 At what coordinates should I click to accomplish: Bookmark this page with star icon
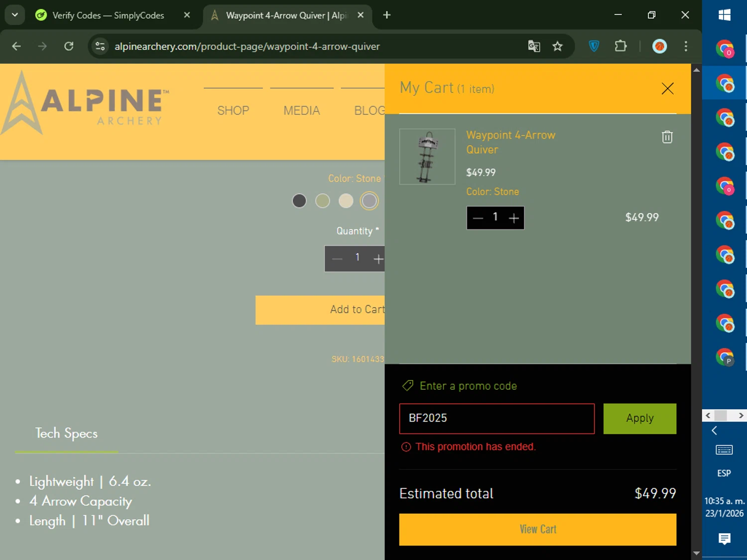tap(557, 46)
